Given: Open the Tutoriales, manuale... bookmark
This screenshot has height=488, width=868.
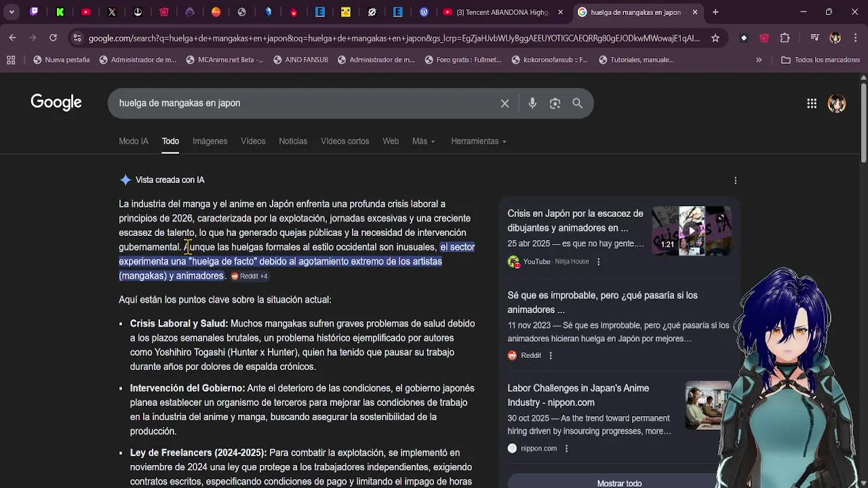Looking at the screenshot, I should click(x=636, y=60).
